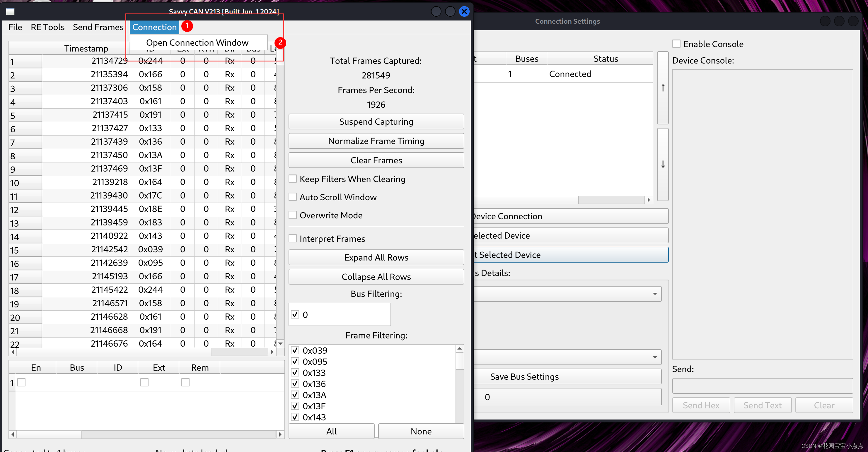Uncheck 0x13A frame filter

[295, 395]
